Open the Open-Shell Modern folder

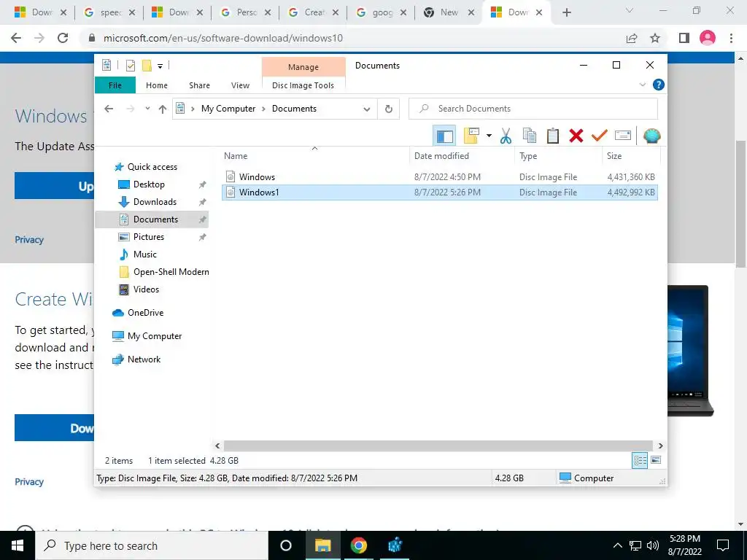(171, 272)
